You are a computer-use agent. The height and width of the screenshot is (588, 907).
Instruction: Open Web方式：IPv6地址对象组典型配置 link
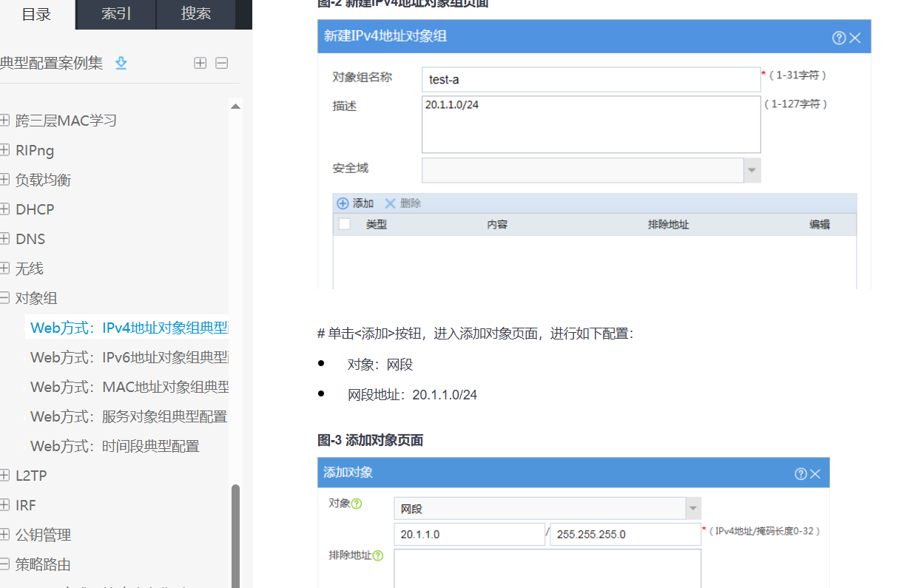(129, 357)
